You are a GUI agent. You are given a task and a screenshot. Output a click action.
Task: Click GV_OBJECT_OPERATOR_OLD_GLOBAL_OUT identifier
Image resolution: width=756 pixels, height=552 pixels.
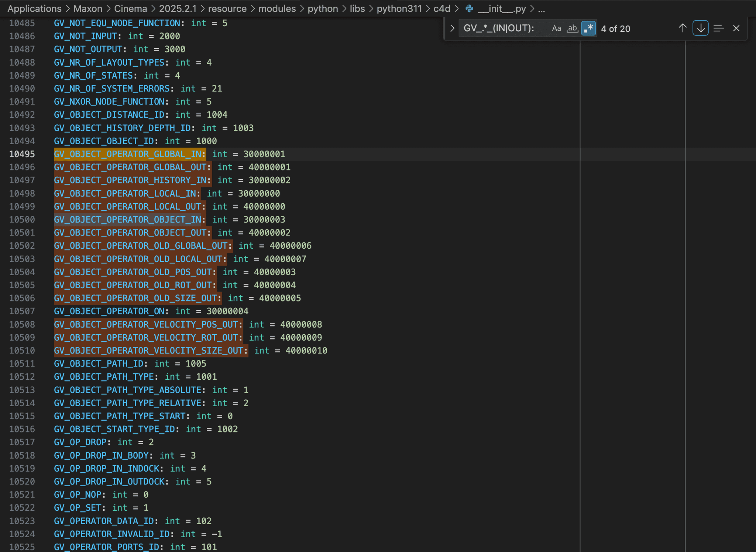(x=141, y=246)
